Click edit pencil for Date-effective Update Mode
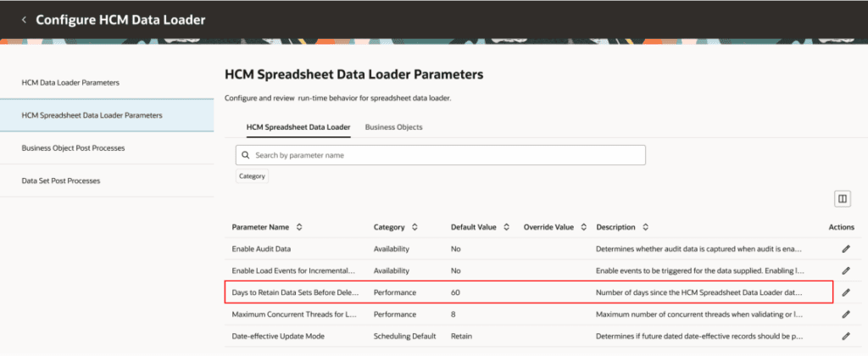The height and width of the screenshot is (356, 868). (x=845, y=336)
